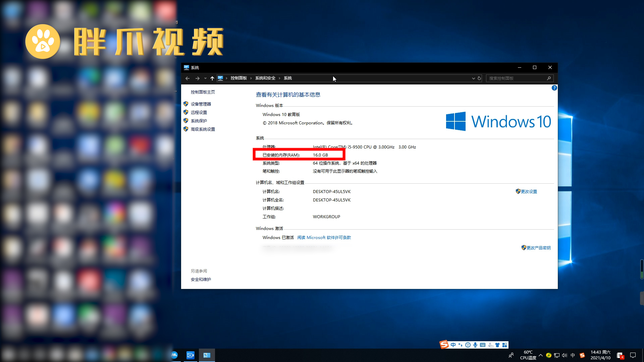Screen dimensions: 644x362
Task: Focus the 搜索控制面板 search field
Action: pyautogui.click(x=520, y=78)
